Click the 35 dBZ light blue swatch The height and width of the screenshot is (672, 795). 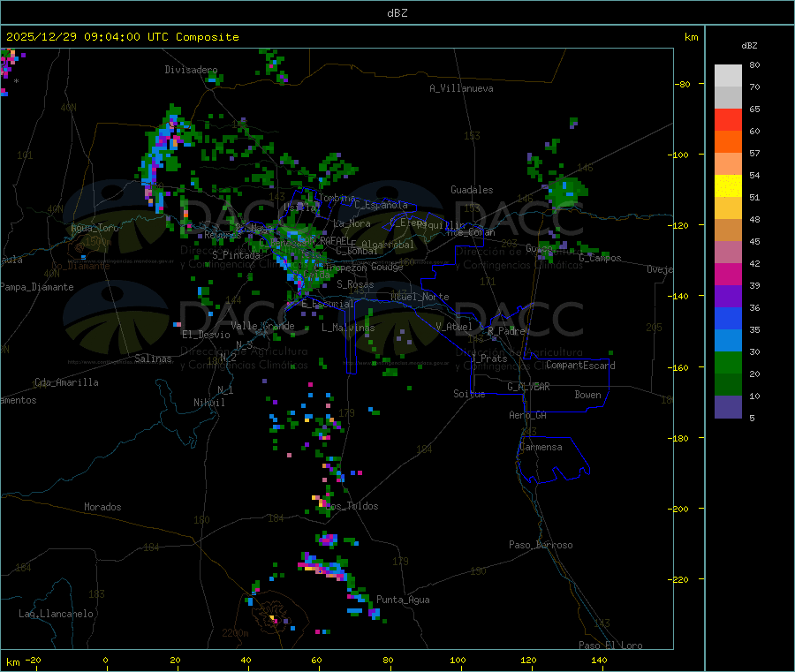coord(728,341)
